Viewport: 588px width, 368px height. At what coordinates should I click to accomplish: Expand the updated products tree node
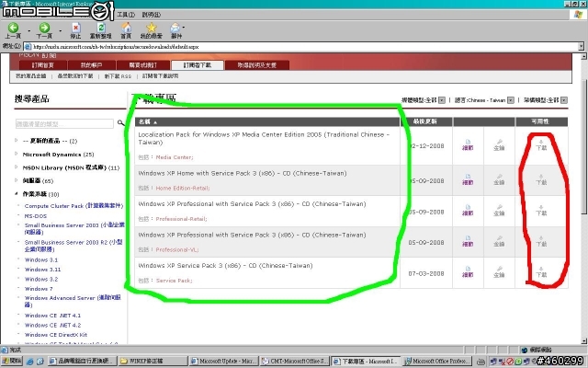pyautogui.click(x=17, y=141)
